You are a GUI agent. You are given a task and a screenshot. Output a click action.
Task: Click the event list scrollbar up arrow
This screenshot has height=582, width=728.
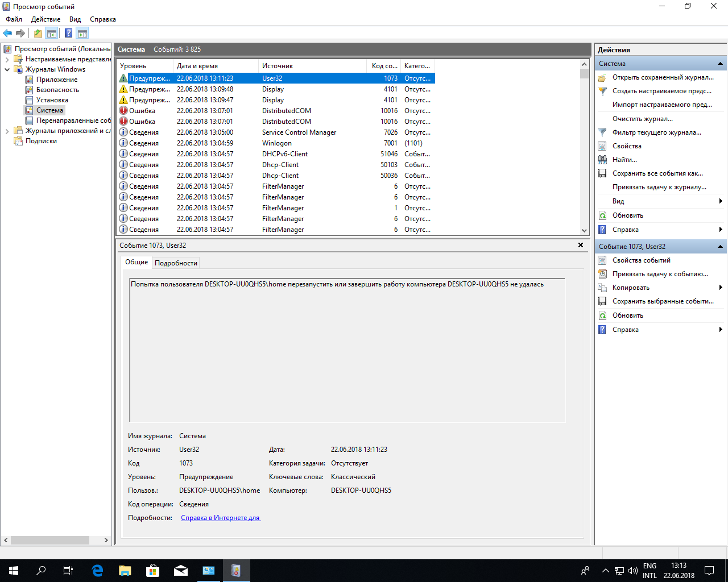[584, 64]
